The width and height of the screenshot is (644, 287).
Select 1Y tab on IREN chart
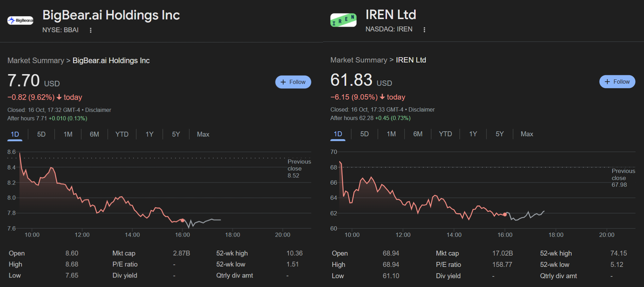473,134
